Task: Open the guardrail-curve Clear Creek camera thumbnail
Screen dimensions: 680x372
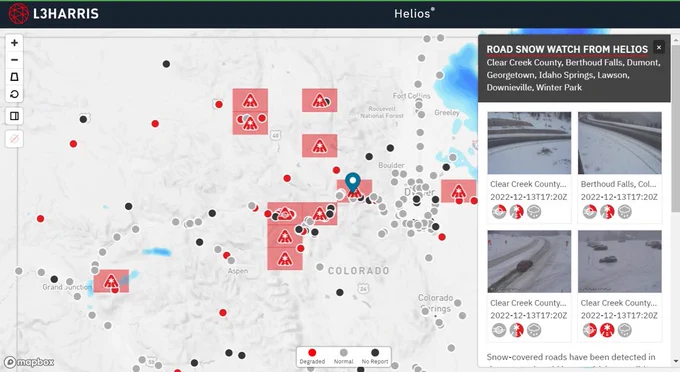Action: [x=529, y=143]
